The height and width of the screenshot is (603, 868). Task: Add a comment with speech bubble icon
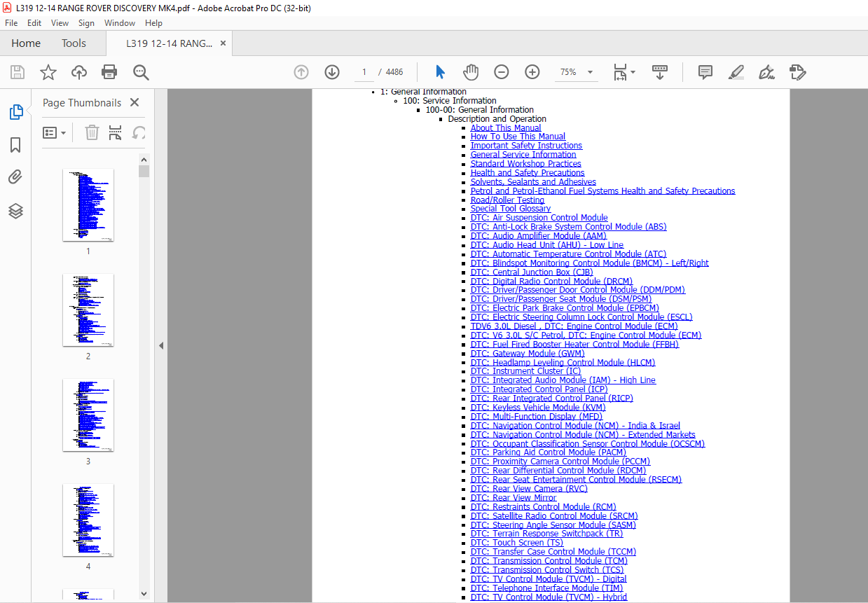705,72
